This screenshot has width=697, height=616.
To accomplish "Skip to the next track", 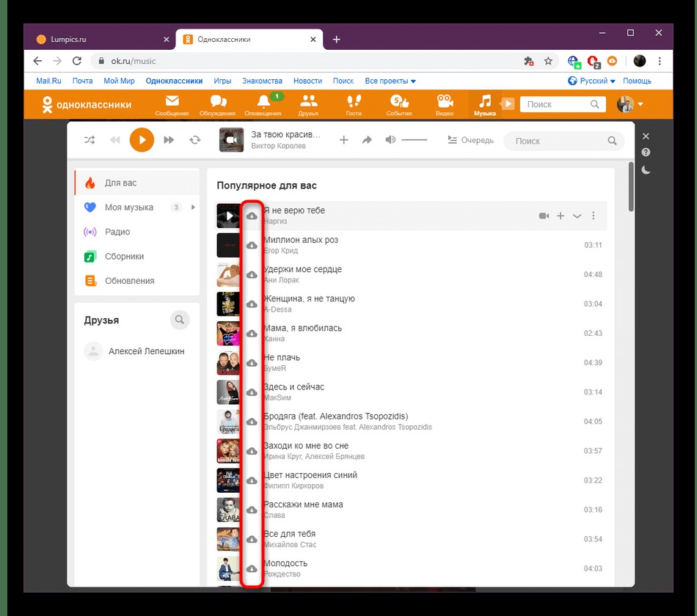I will [x=169, y=140].
